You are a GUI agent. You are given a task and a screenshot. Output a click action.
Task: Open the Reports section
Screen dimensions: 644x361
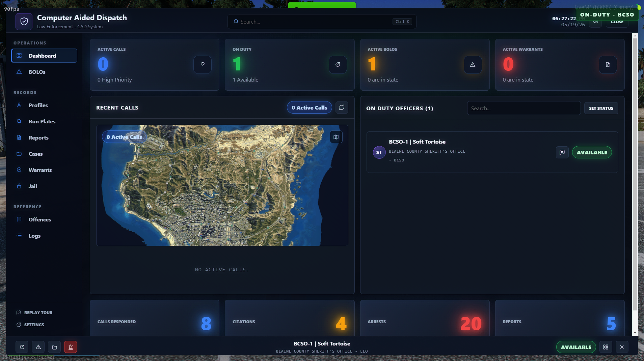click(44, 138)
